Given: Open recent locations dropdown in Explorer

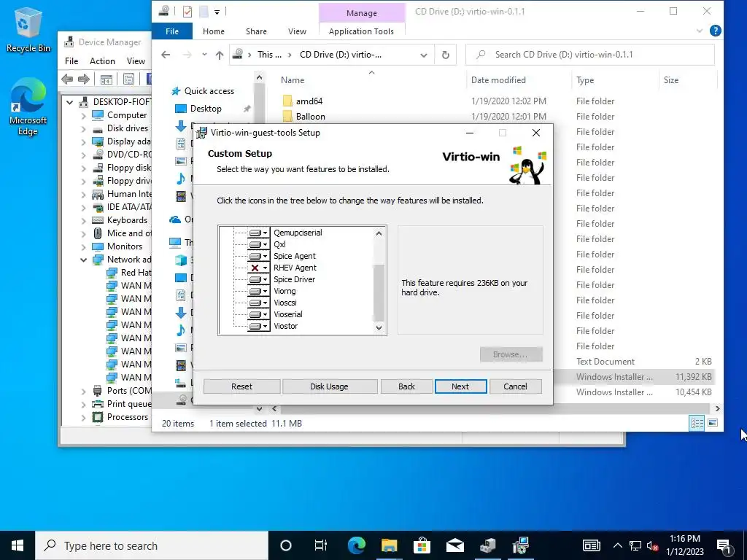Looking at the screenshot, I should pyautogui.click(x=204, y=55).
